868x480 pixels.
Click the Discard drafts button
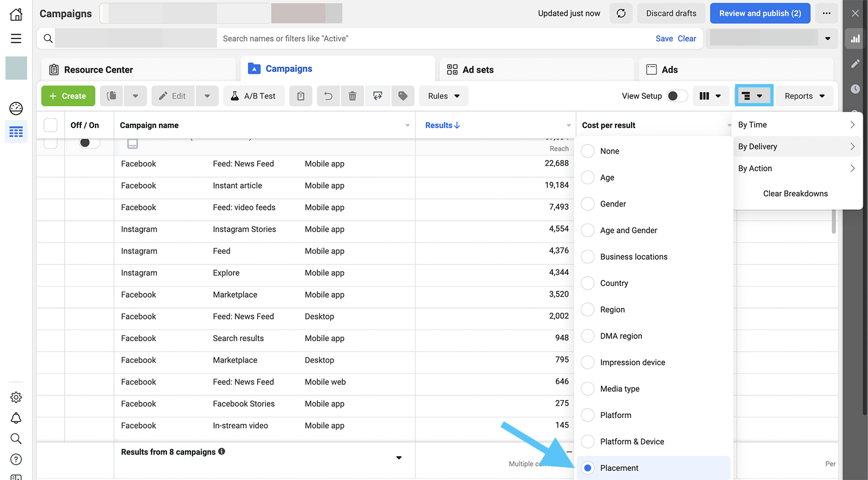coord(671,14)
